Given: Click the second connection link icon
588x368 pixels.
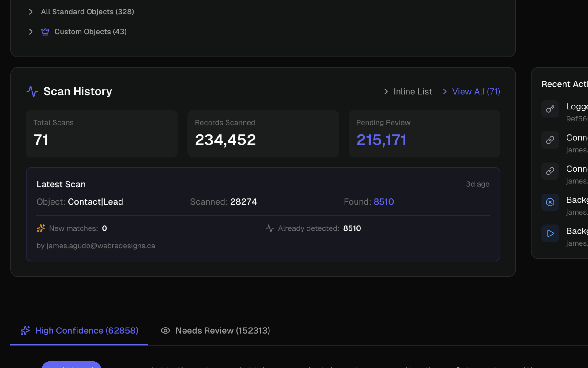Looking at the screenshot, I should point(550,171).
